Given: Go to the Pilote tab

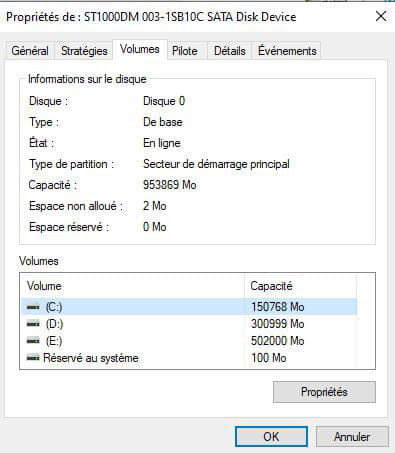Looking at the screenshot, I should 185,51.
